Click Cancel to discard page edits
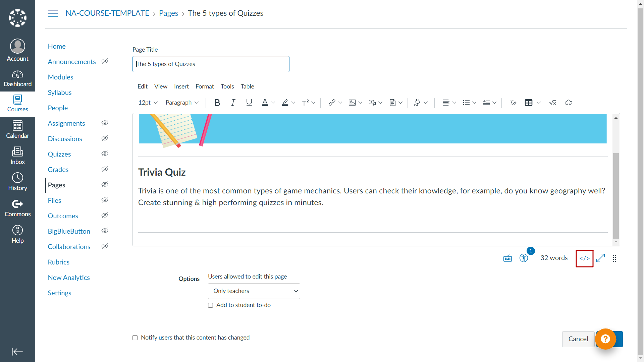 pyautogui.click(x=578, y=339)
